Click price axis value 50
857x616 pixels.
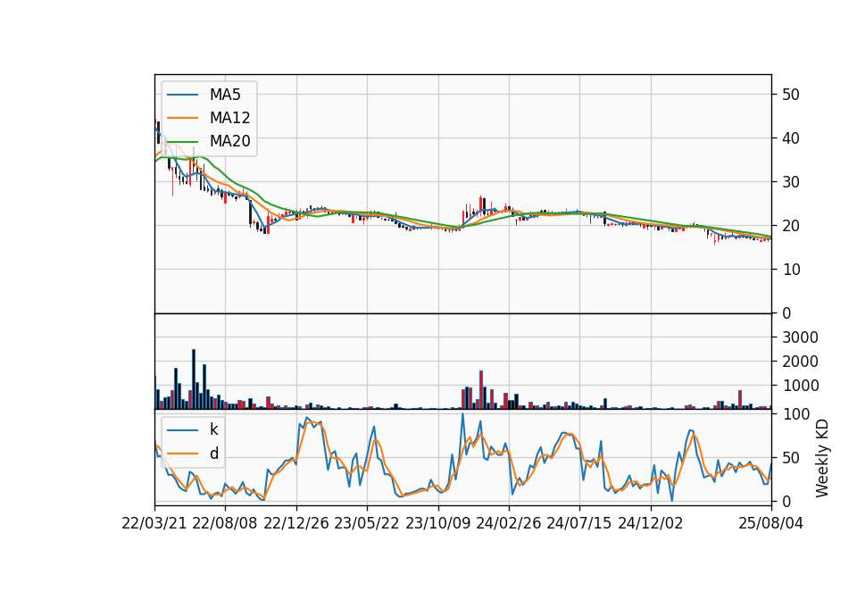tap(790, 95)
